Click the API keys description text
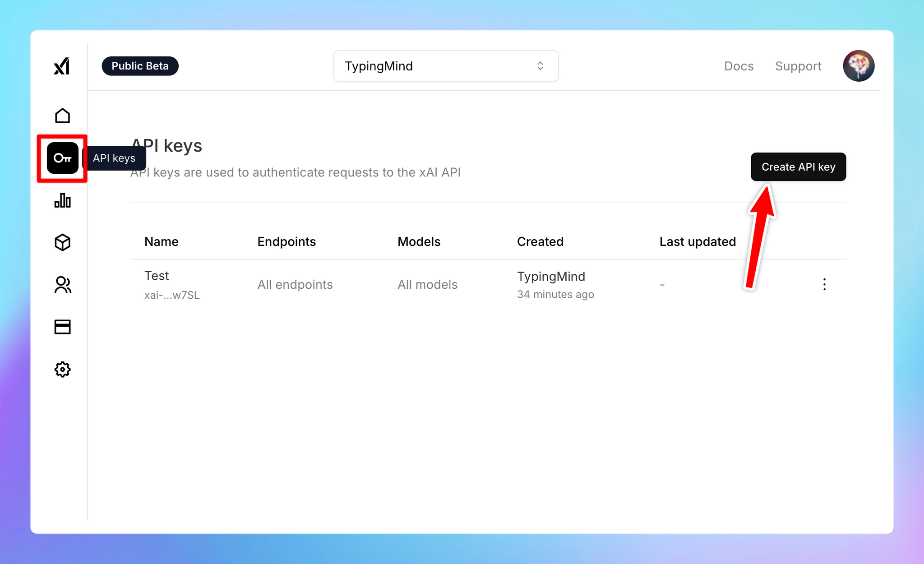Image resolution: width=924 pixels, height=564 pixels. point(296,172)
